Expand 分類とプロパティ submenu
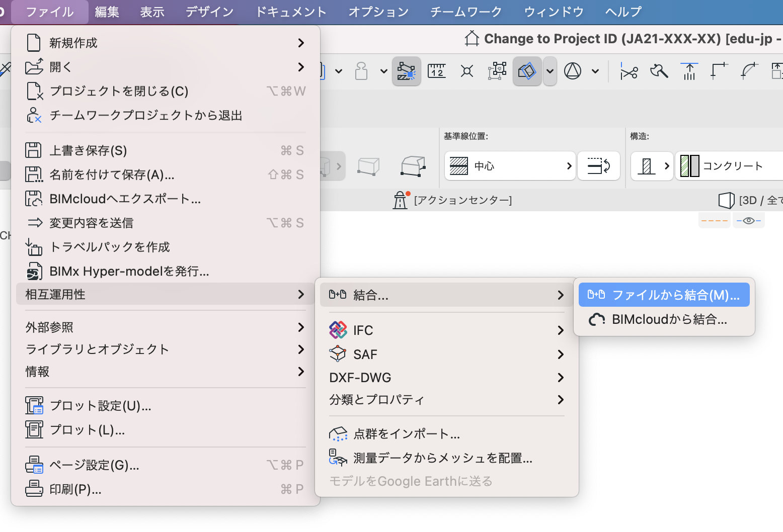783x532 pixels. [446, 400]
